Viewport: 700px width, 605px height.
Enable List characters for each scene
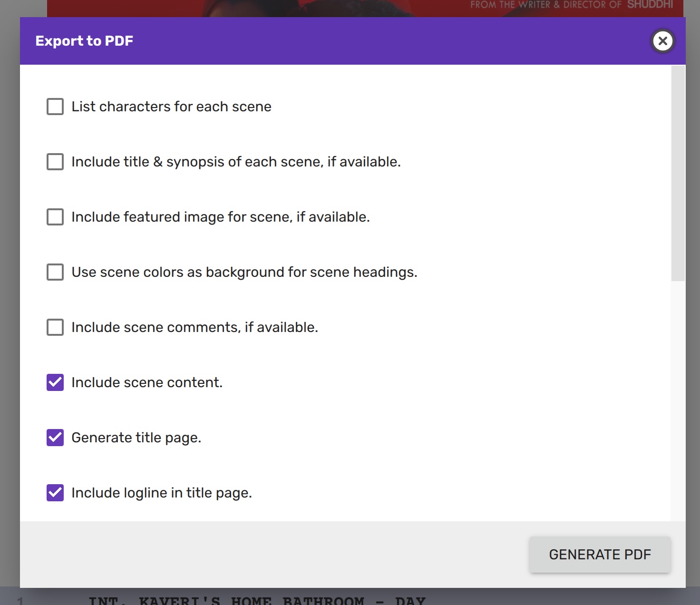click(x=55, y=107)
